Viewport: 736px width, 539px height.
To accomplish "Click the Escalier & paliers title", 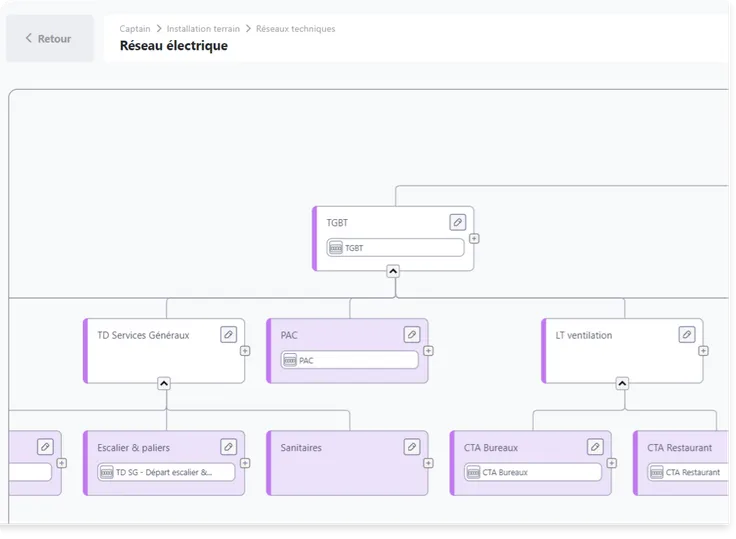I will tap(134, 448).
